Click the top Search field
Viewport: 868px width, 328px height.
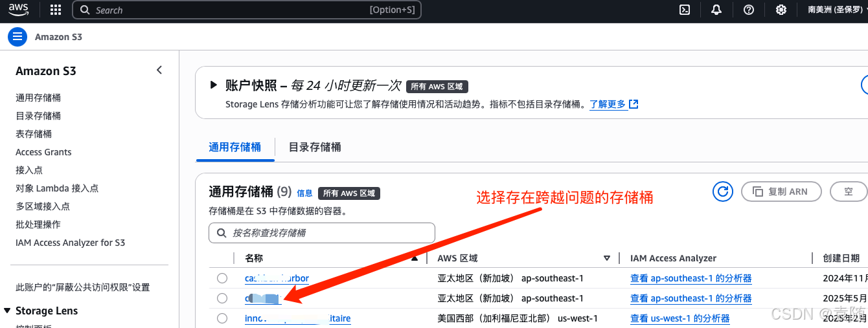click(x=247, y=10)
